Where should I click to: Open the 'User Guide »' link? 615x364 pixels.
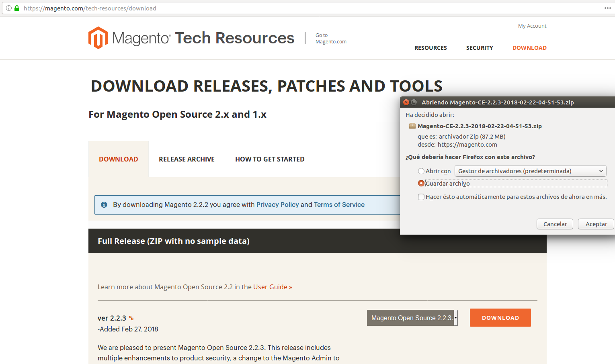(272, 286)
